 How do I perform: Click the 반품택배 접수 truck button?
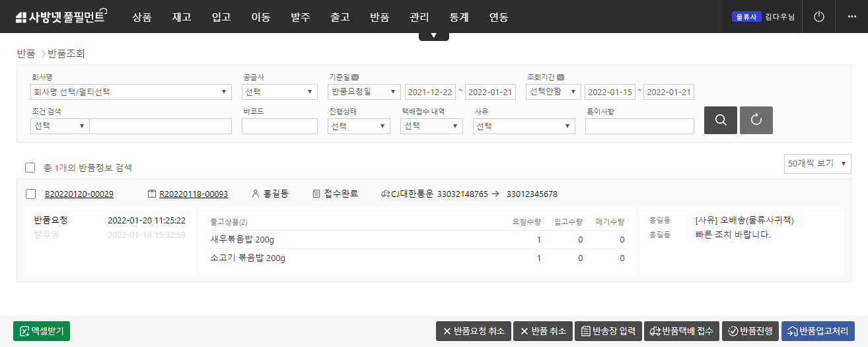[x=682, y=331]
